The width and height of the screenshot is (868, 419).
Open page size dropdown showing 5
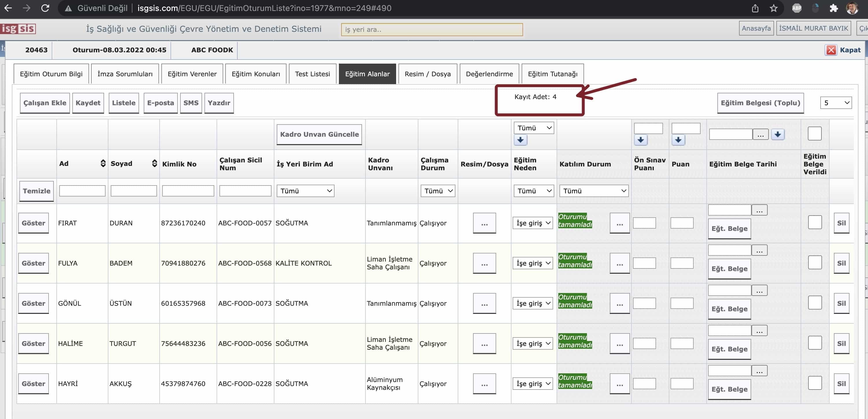point(835,103)
